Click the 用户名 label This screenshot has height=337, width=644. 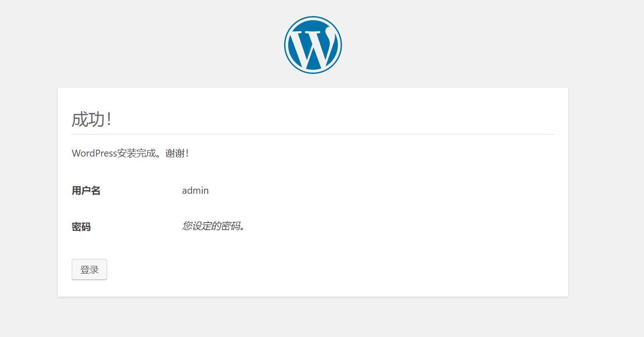[86, 190]
